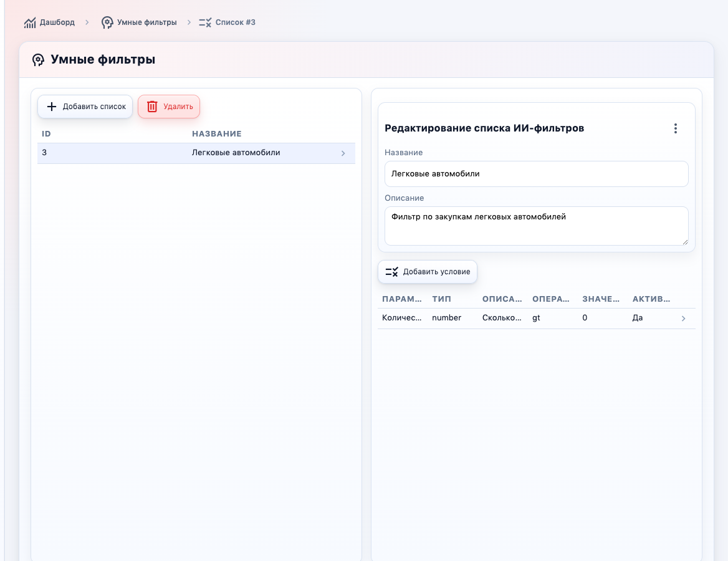Screen dimensions: 728x561
Task: Click the head-gear icon beside breadcrumb Умные фильтры
Action: 107,22
